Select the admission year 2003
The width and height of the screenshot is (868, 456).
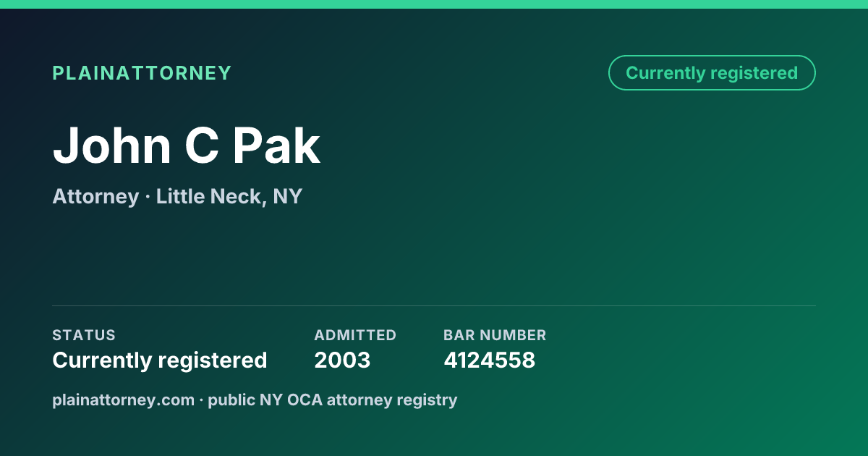pos(342,360)
